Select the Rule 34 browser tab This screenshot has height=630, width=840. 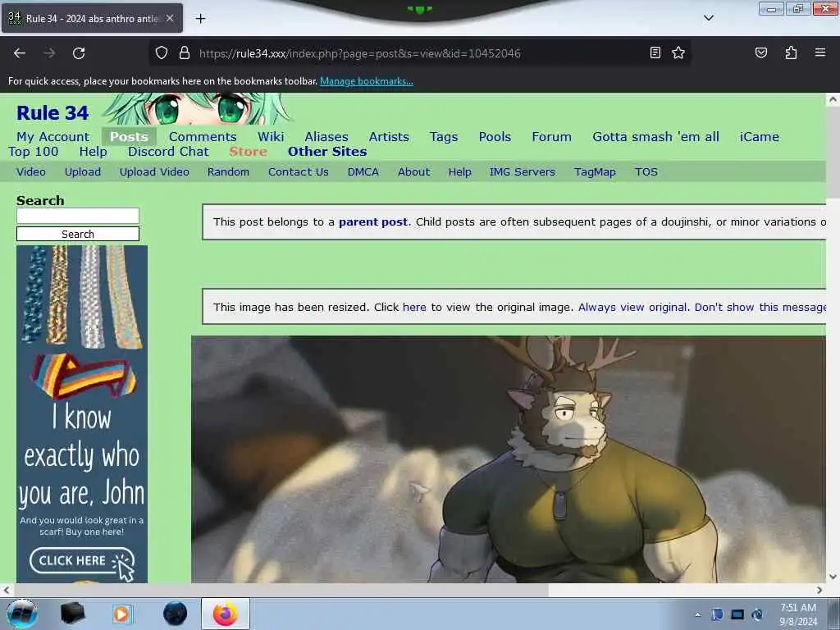coord(92,18)
